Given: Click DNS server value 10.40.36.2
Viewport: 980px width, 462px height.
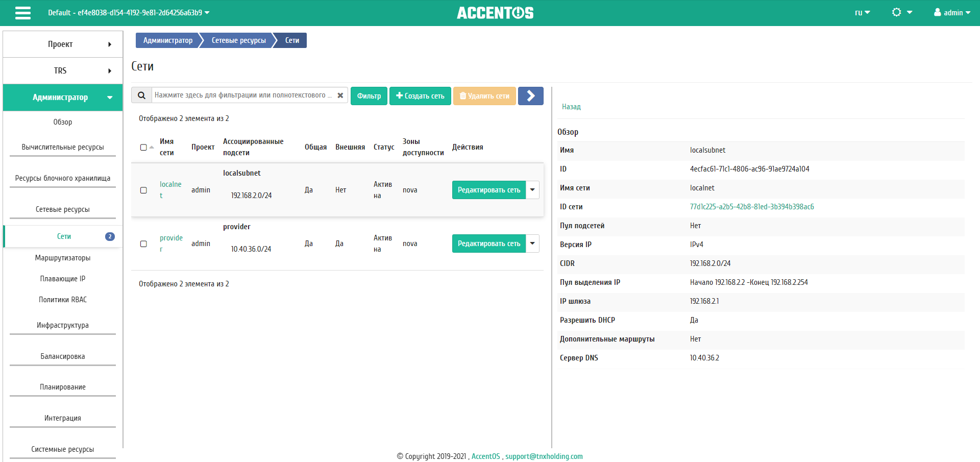Looking at the screenshot, I should [x=704, y=358].
